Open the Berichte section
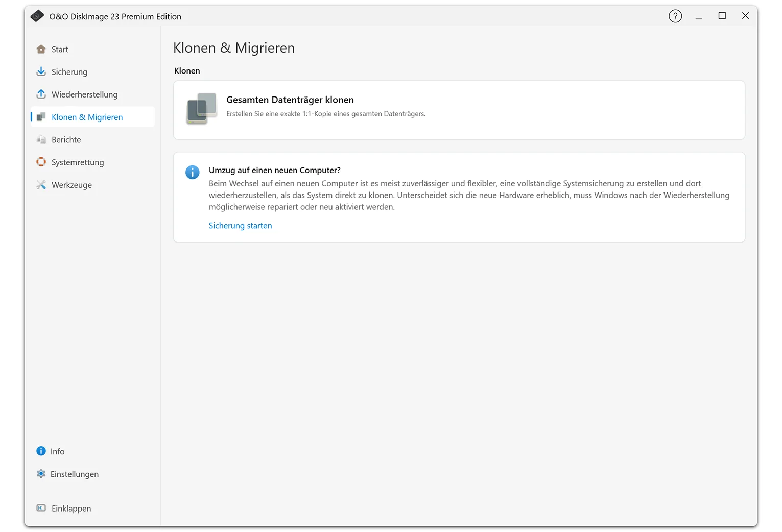Screen dimensions: 782x532 point(66,140)
